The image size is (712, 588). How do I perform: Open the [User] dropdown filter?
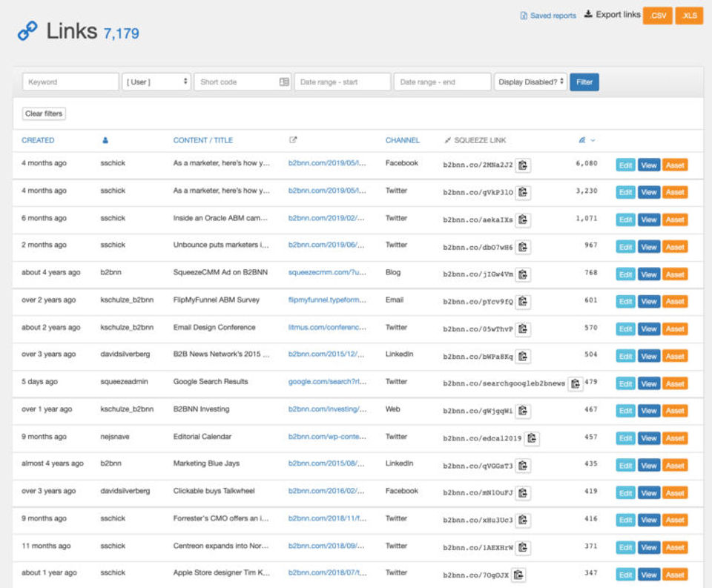pyautogui.click(x=156, y=82)
